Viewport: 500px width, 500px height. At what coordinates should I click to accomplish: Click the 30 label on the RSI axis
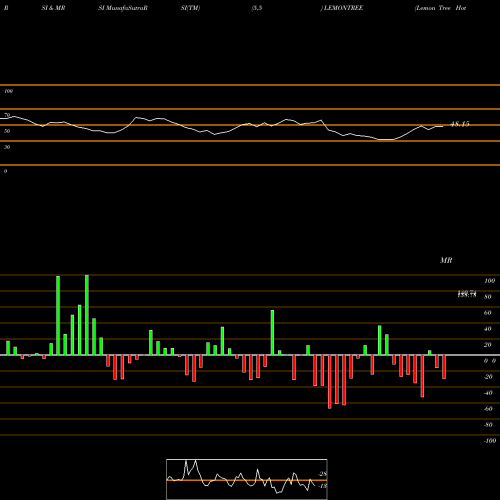[x=7, y=147]
